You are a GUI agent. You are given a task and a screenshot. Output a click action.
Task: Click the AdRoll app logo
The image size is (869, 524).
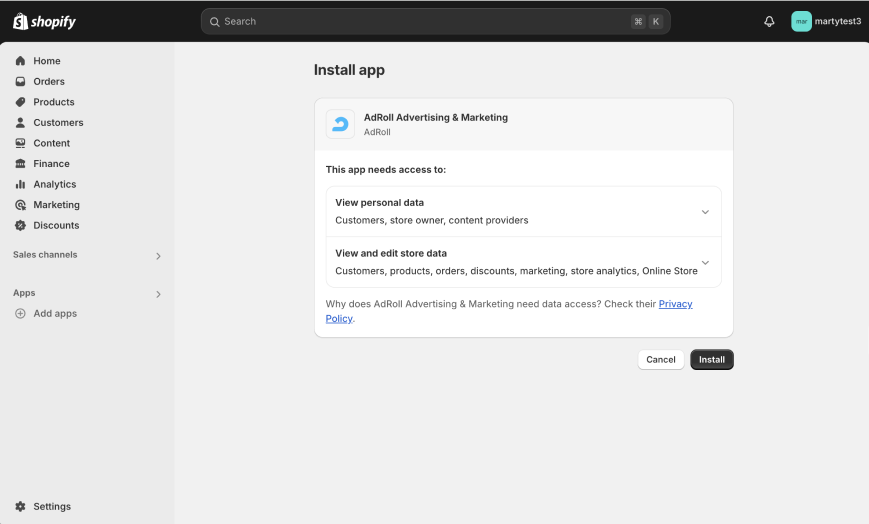(x=340, y=124)
